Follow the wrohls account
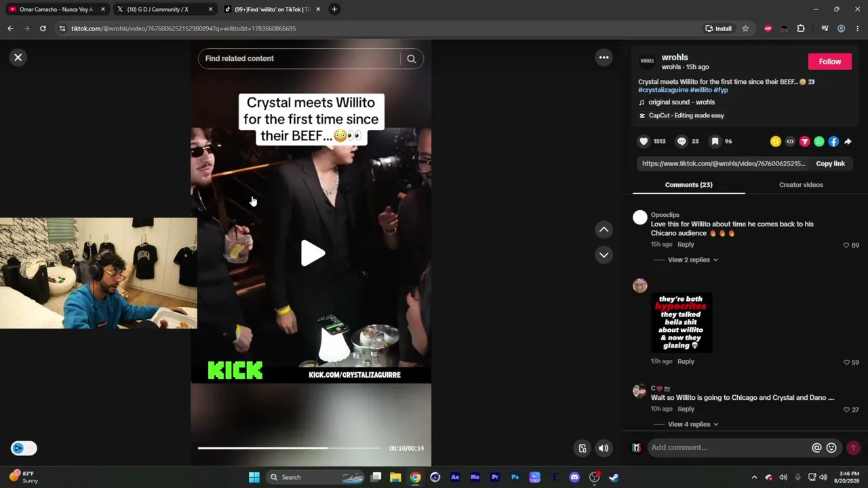This screenshot has width=868, height=488. coord(829,62)
